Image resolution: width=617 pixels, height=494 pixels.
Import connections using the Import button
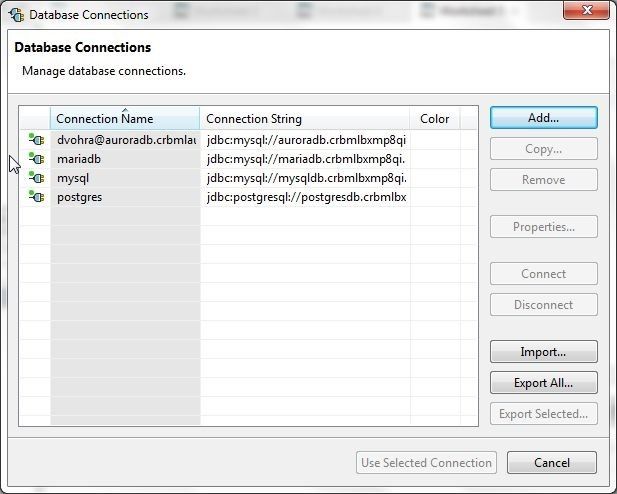[x=543, y=352]
